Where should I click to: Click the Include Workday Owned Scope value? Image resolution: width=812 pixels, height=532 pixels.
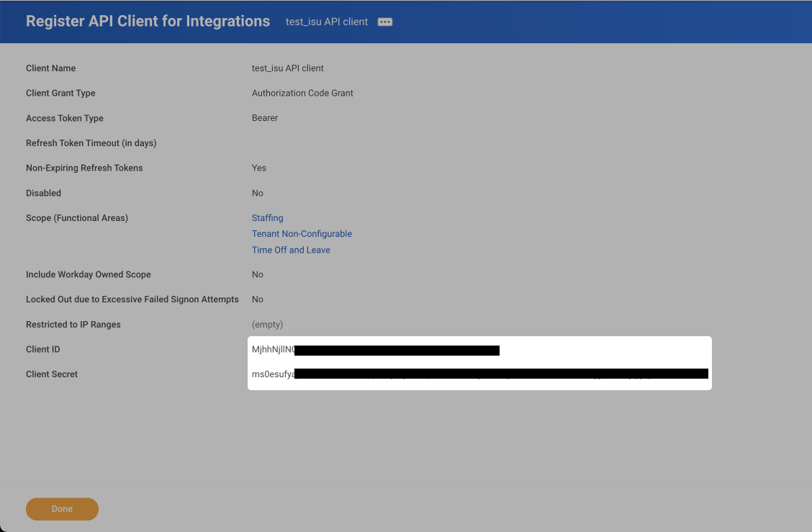[x=257, y=274]
